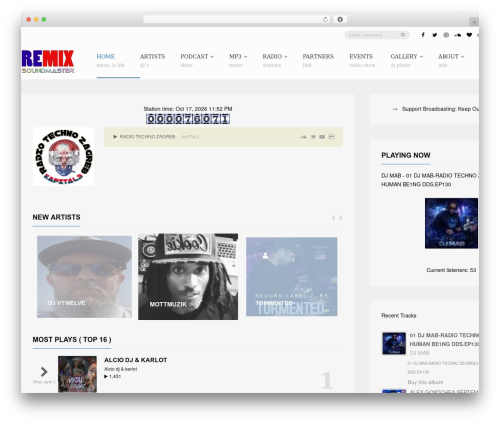
Task: Click the user icon on Tormented card
Action: pos(265,256)
